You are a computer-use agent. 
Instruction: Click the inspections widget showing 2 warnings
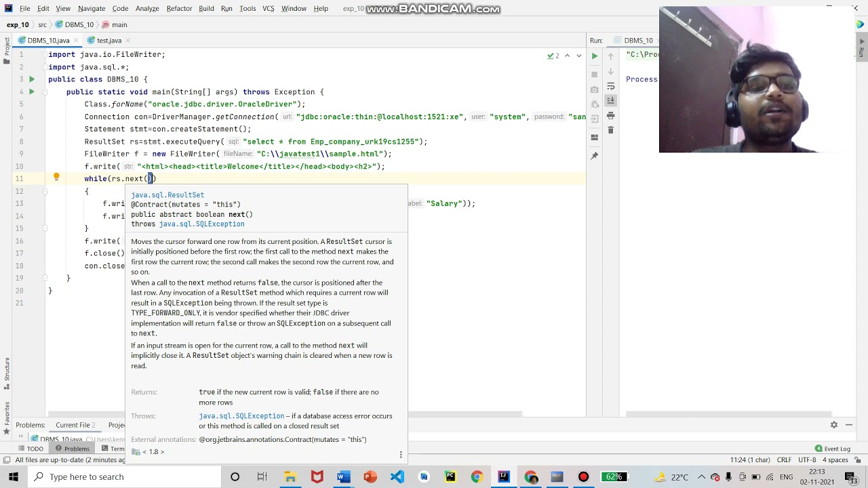tap(553, 56)
